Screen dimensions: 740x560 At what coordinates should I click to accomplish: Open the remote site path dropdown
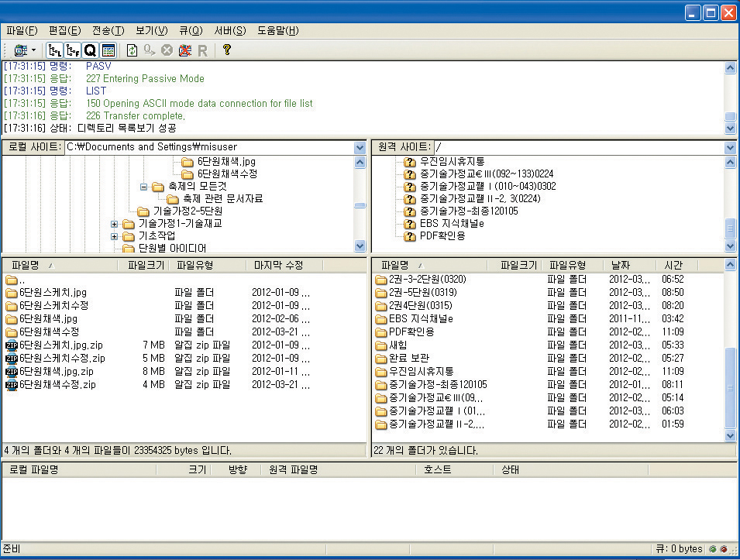tap(730, 147)
